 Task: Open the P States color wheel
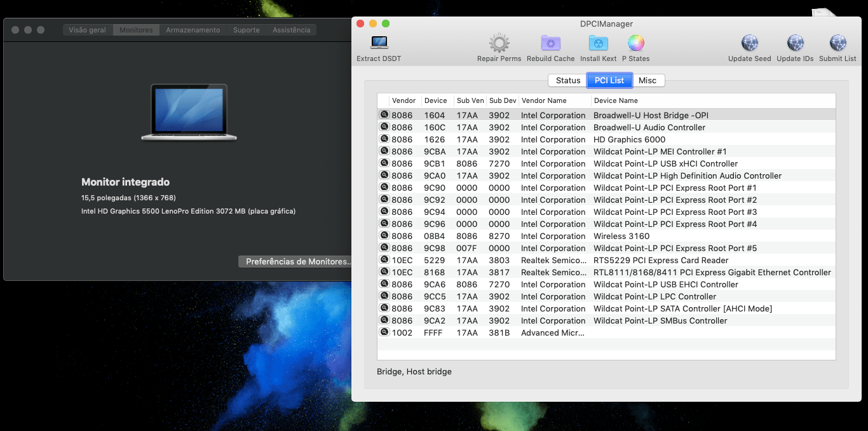pyautogui.click(x=635, y=44)
